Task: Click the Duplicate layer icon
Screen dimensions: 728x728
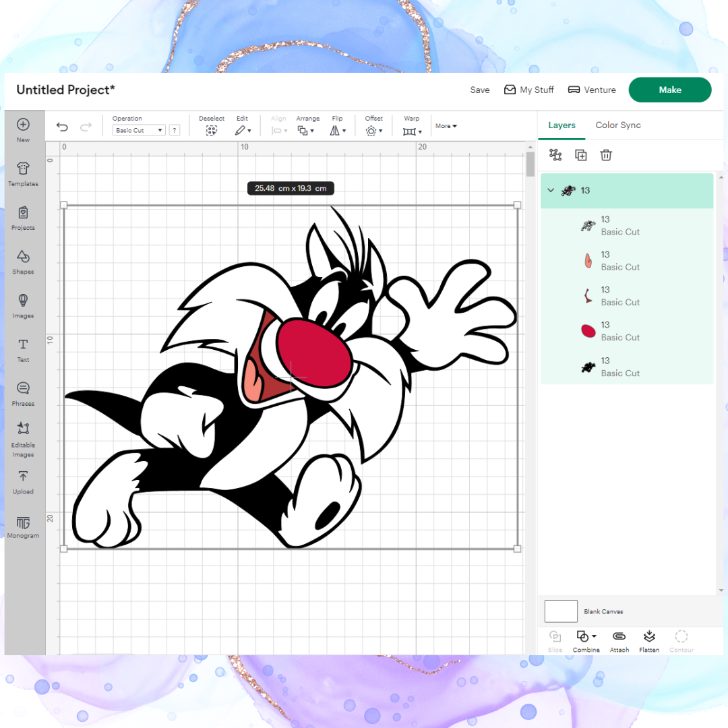Action: click(581, 155)
